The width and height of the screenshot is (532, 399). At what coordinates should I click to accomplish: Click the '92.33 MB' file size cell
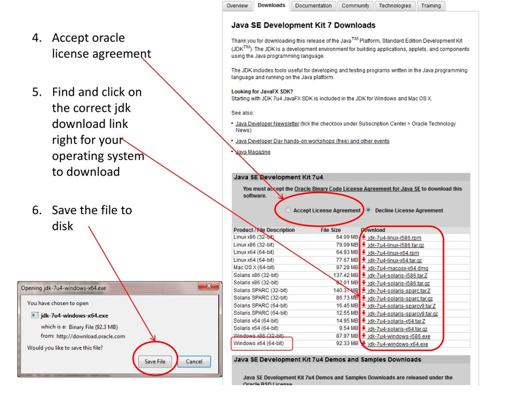[x=347, y=343]
